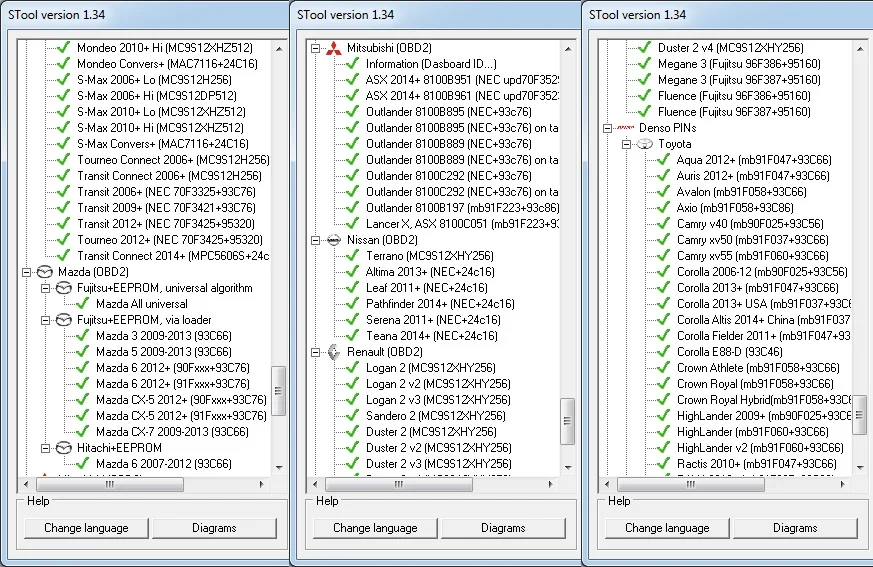873x567 pixels.
Task: Collapse the Mitsubishi (OBD2) node
Action: pyautogui.click(x=315, y=48)
